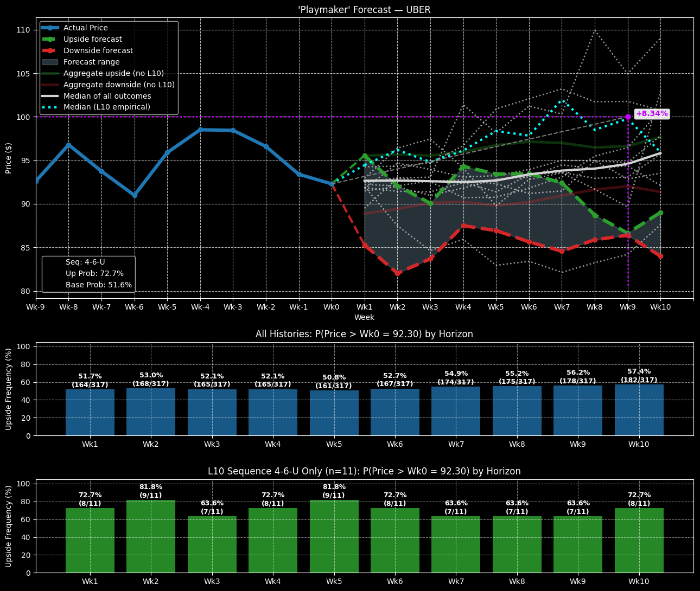Click the '72.7% (8/11)' label above L10 Wk1
The image size is (700, 591).
point(90,499)
